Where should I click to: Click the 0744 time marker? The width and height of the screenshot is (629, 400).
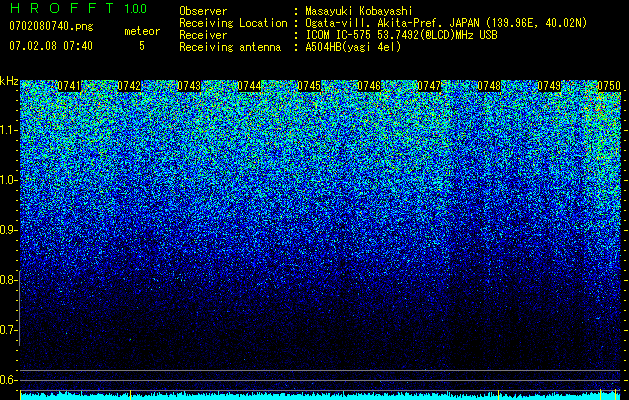(x=249, y=86)
